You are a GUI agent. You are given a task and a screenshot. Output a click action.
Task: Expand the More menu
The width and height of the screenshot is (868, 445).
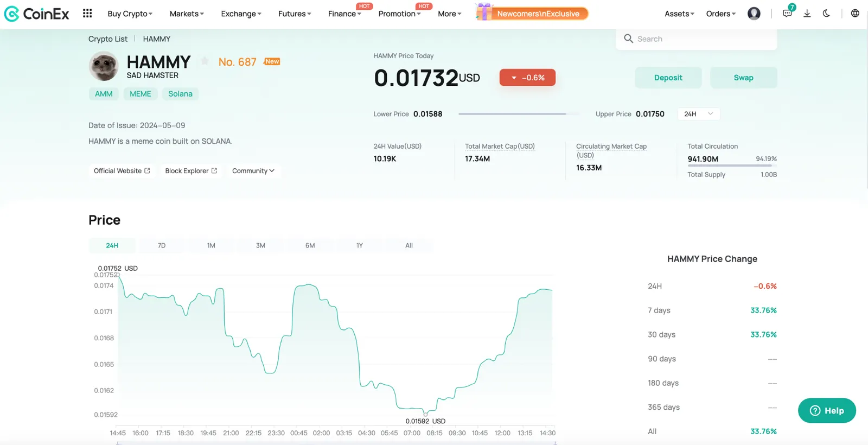click(x=449, y=14)
